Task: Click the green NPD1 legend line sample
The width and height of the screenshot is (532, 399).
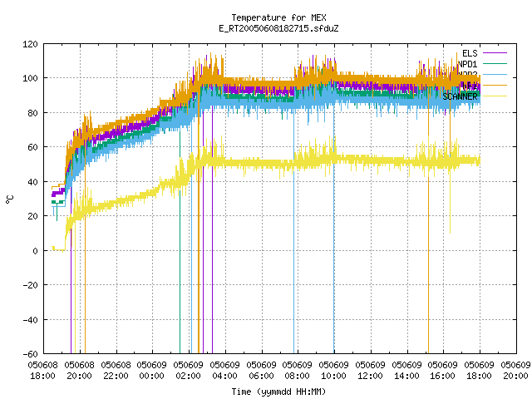Action: tap(495, 63)
